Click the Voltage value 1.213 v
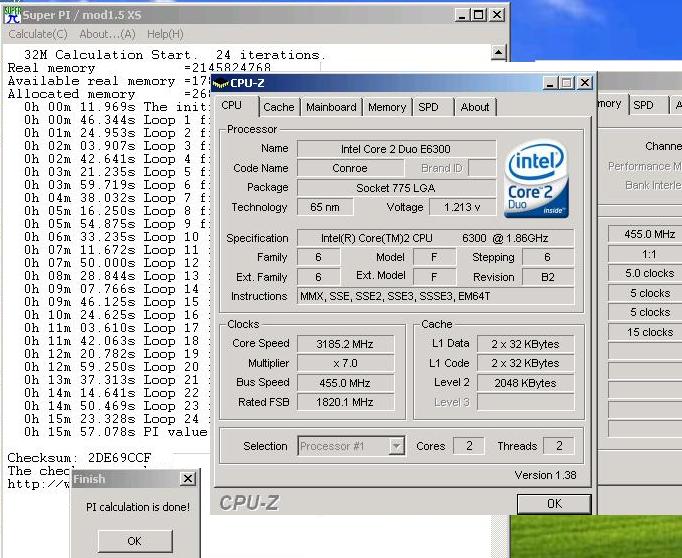682x558 pixels. tap(462, 207)
